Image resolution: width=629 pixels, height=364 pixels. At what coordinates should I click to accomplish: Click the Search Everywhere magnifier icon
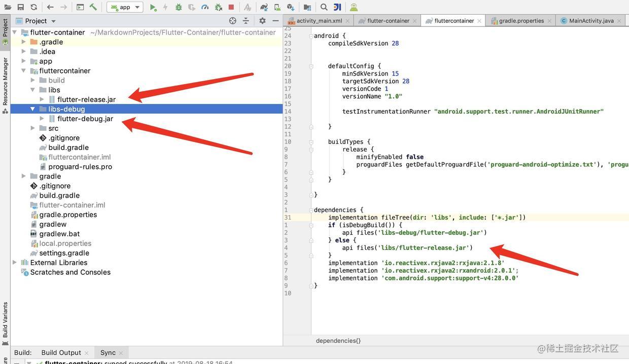point(324,7)
